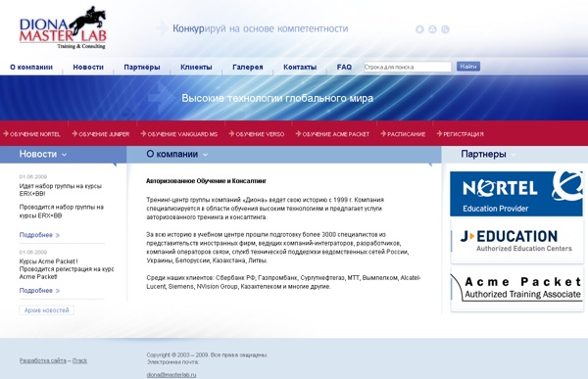This screenshot has width=588, height=379.
Task: Click the Авторизованное Обучение и Консалтинг heading
Action: click(206, 181)
